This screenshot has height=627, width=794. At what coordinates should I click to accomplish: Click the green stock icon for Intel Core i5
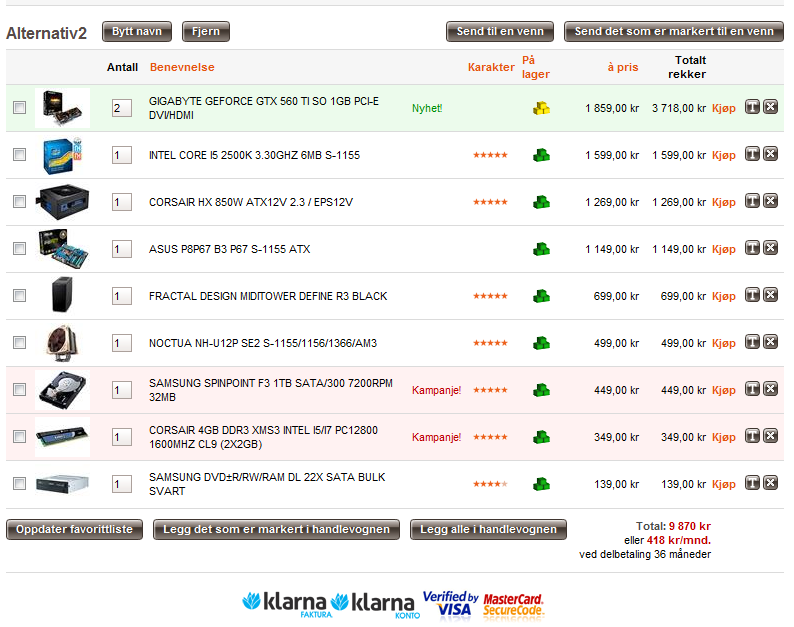click(x=541, y=155)
